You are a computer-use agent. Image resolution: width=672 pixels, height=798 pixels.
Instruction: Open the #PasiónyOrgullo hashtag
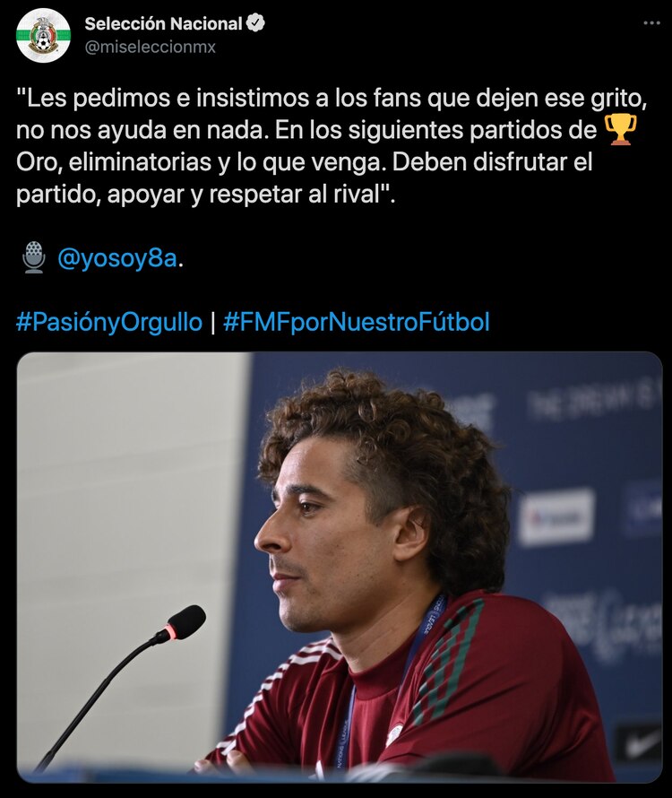[x=109, y=322]
